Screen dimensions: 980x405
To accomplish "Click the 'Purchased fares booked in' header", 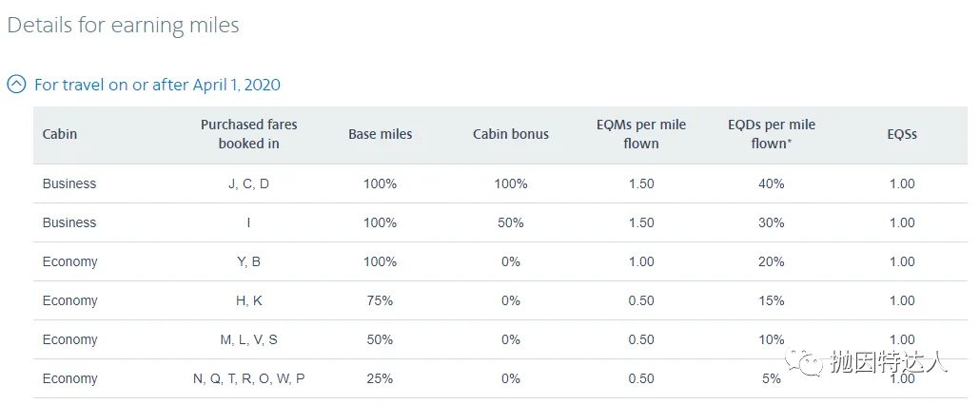I will pos(248,134).
